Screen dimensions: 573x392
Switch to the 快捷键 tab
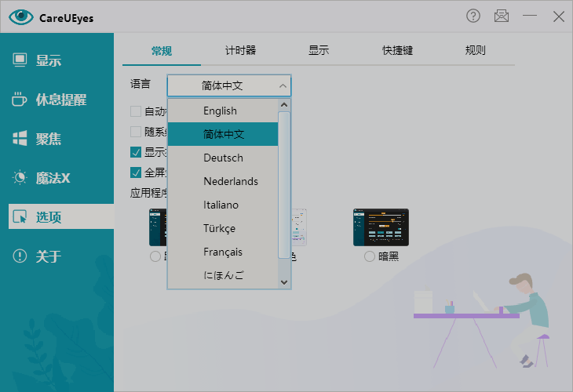(397, 50)
